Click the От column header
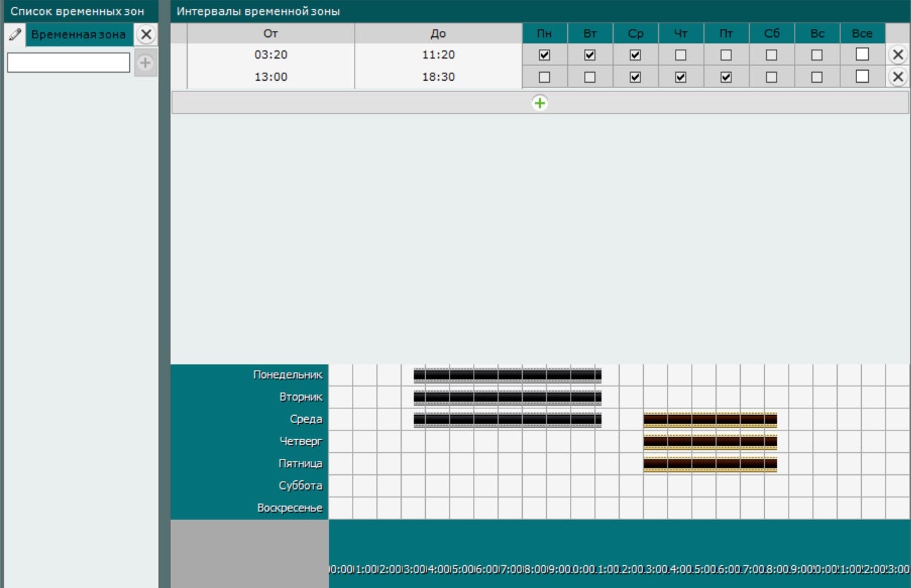911x588 pixels. [x=270, y=34]
